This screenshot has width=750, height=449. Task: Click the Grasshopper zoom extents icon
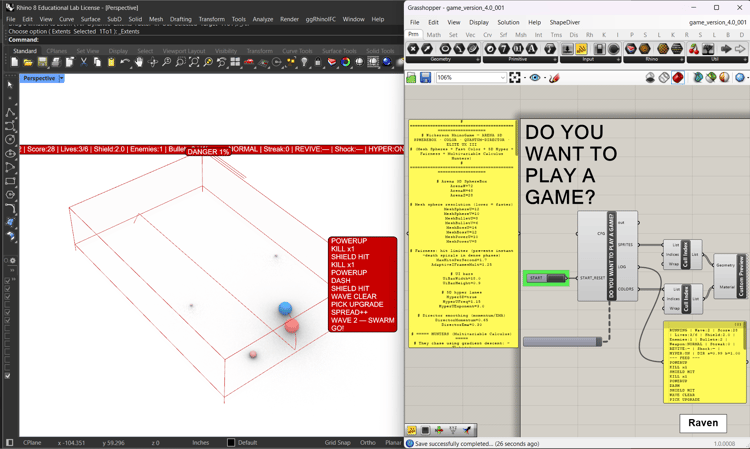(515, 77)
